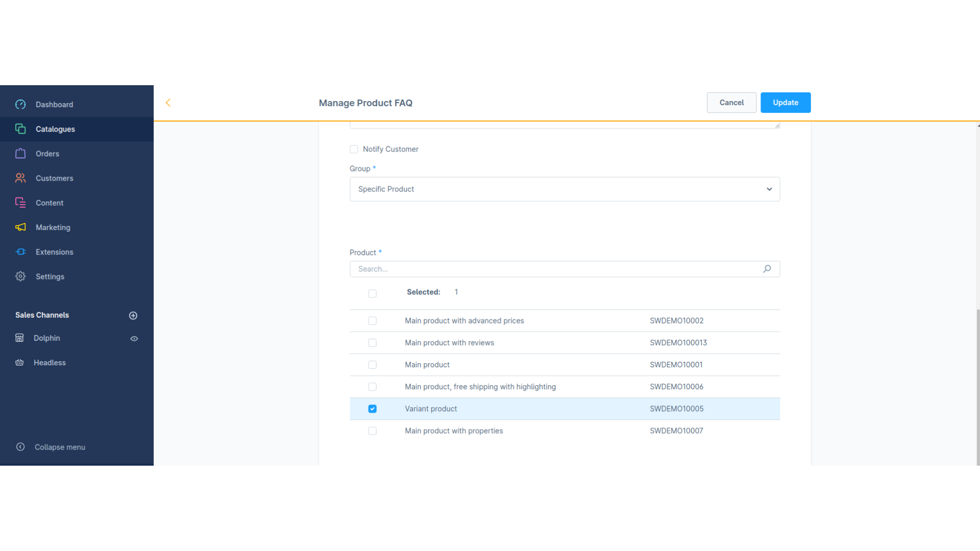The width and height of the screenshot is (980, 551).
Task: Click the Settings gear icon in sidebar
Action: pos(20,276)
